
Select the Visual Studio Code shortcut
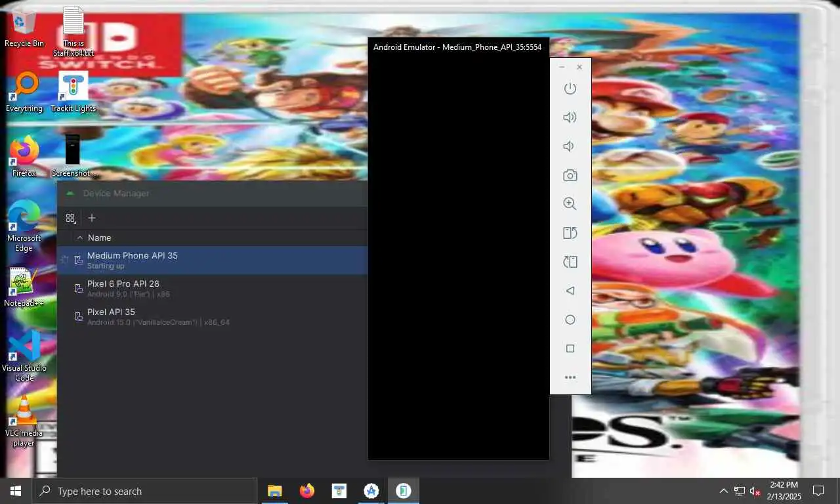tap(24, 356)
